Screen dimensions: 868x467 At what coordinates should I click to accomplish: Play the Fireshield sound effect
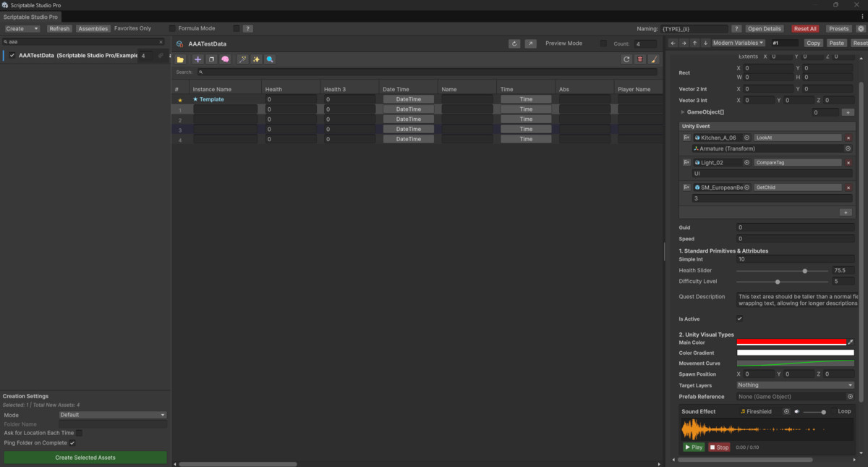click(692, 447)
